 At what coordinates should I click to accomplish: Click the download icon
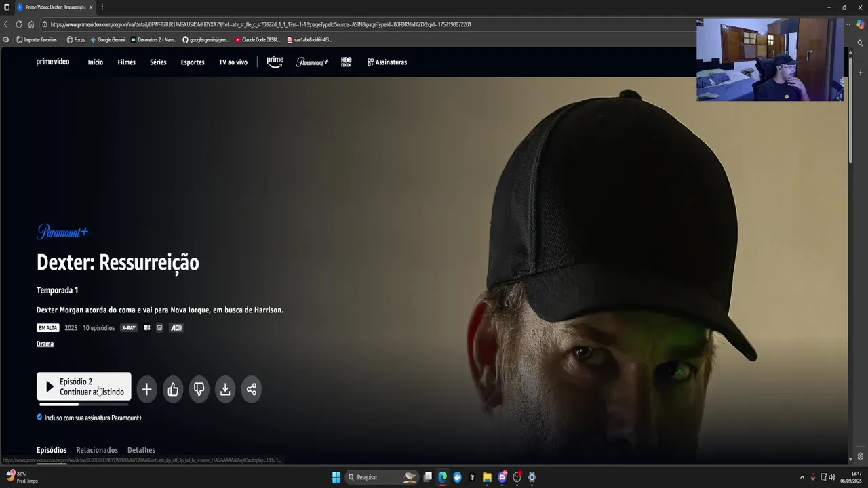[225, 389]
